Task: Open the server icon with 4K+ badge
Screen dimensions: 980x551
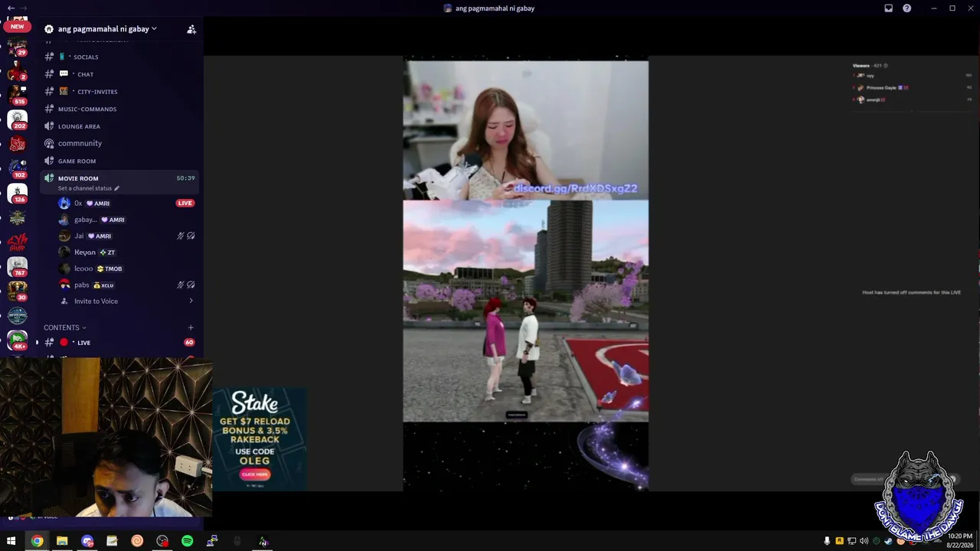Action: tap(17, 340)
